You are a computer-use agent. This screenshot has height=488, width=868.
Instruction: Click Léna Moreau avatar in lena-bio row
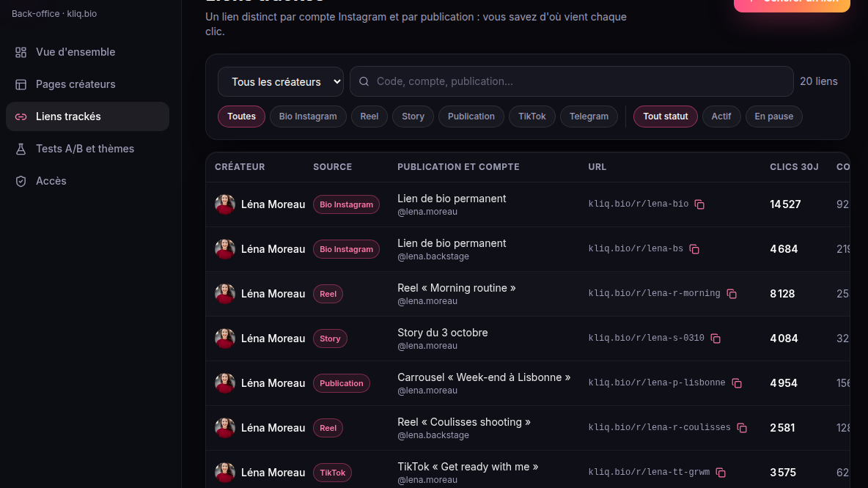coord(225,204)
